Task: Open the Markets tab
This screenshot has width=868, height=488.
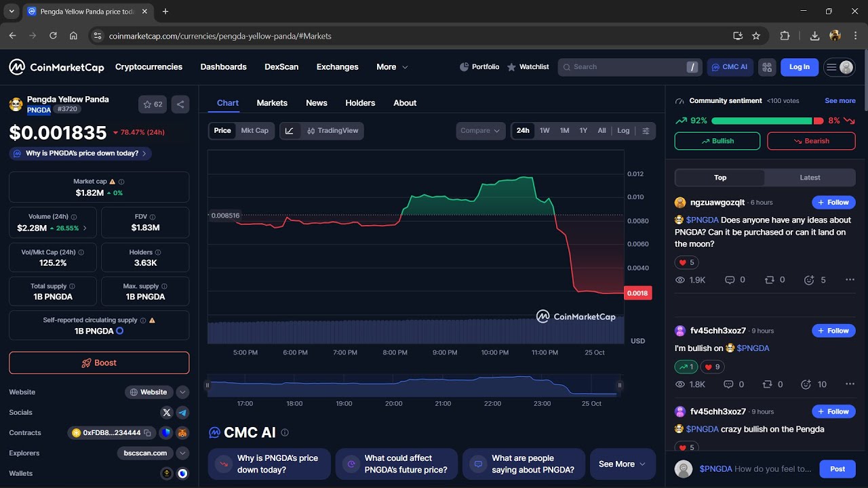Action: 272,103
